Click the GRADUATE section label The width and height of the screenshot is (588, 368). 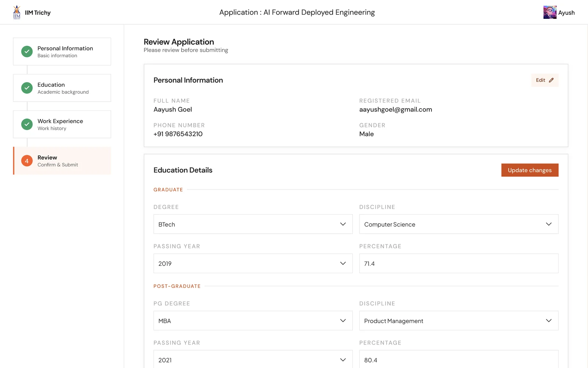(168, 190)
